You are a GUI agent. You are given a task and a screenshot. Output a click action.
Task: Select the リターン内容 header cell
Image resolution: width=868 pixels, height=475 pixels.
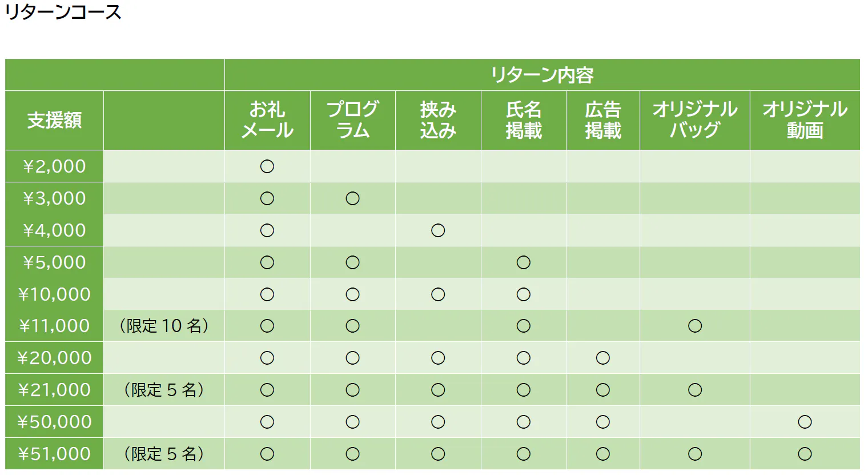pos(542,75)
